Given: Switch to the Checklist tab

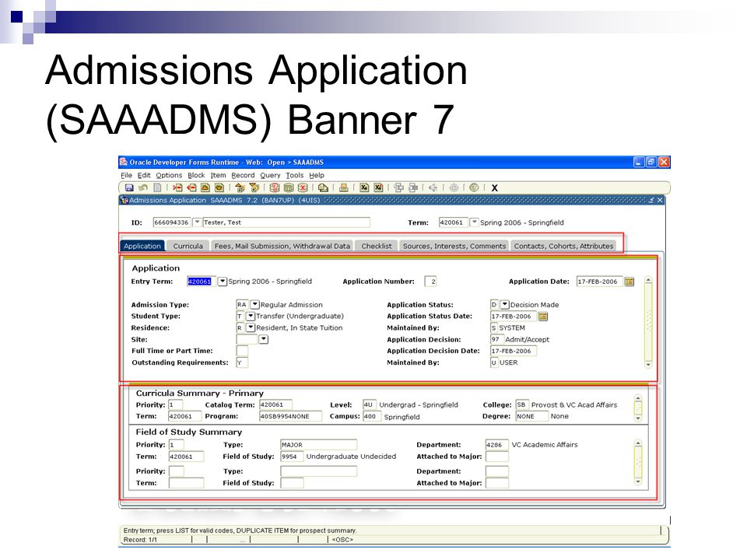Looking at the screenshot, I should tap(377, 246).
